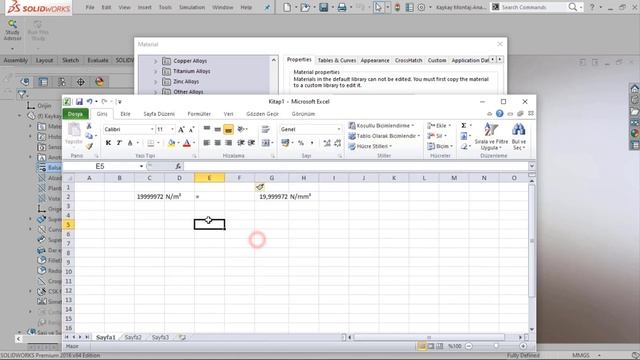The height and width of the screenshot is (360, 640).
Task: Click Ekle button in Hücreler group
Action: [439, 125]
